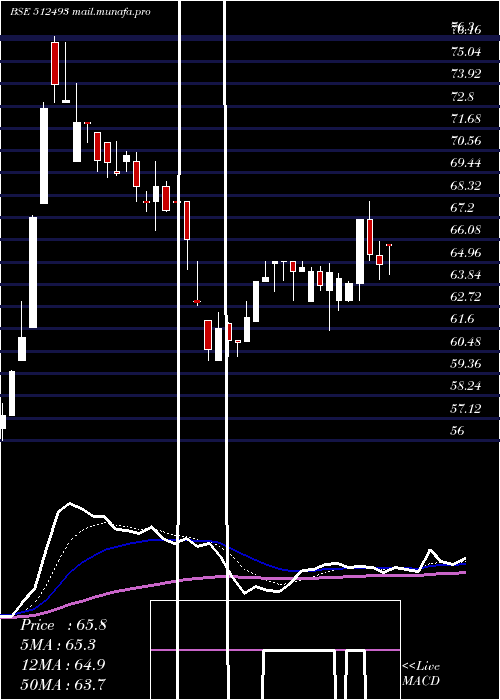This screenshot has width=500, height=700.
Task: Click the Price : 65.8 readout
Action: click(x=63, y=625)
